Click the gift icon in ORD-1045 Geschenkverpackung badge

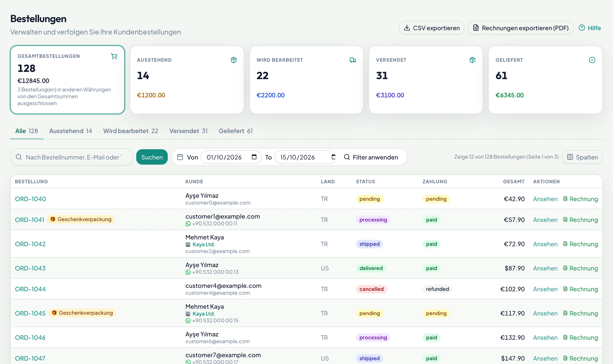pyautogui.click(x=54, y=313)
